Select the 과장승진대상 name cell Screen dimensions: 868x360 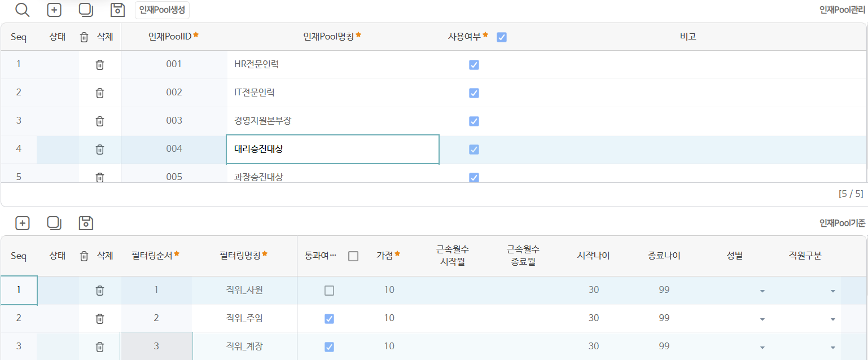(x=332, y=174)
